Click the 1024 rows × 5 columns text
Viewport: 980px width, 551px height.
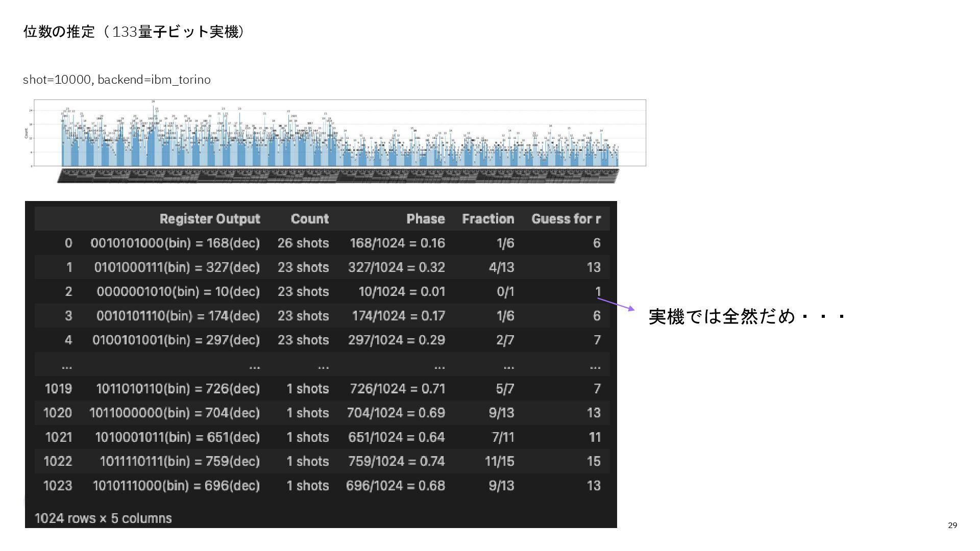point(103,518)
